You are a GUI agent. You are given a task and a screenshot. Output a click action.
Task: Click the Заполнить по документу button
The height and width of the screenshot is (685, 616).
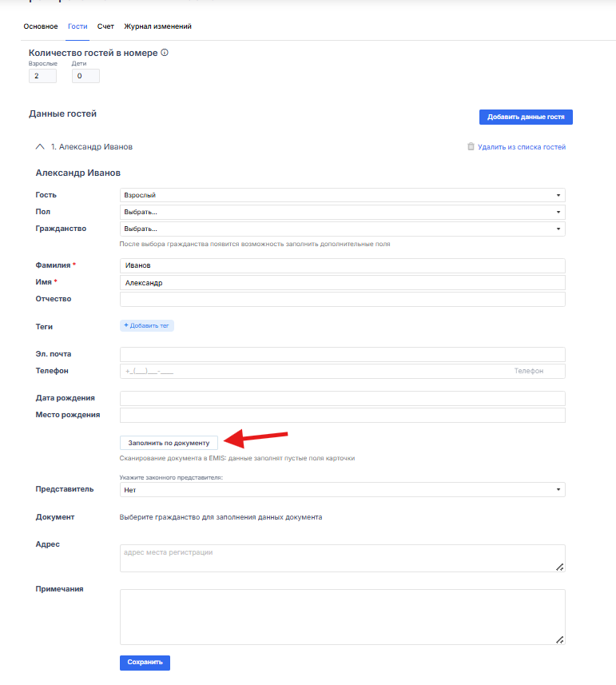point(169,443)
